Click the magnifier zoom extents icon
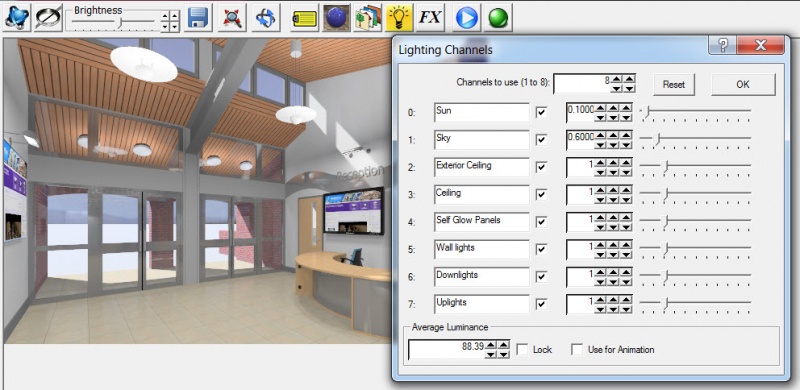The height and width of the screenshot is (390, 800). [x=233, y=18]
